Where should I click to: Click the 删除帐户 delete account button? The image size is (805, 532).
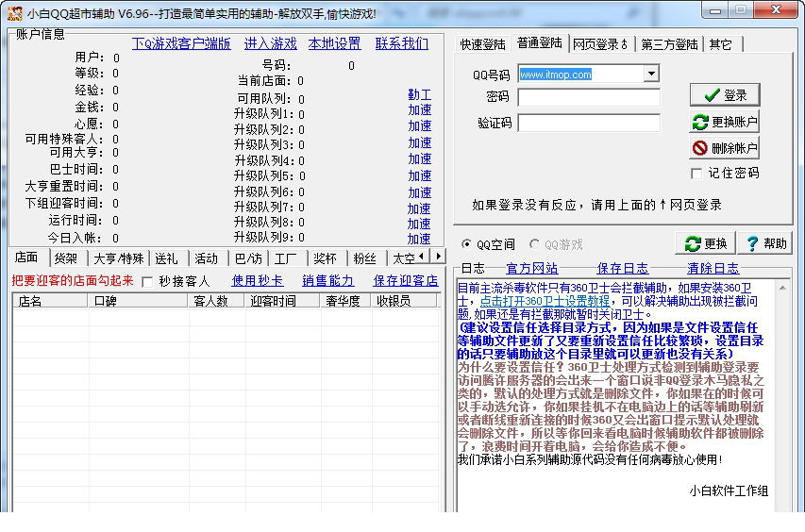(x=725, y=148)
